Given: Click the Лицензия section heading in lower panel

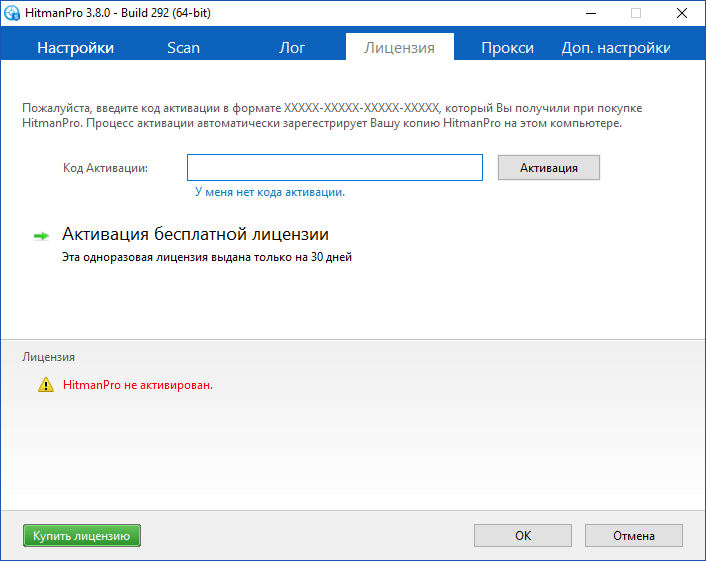Looking at the screenshot, I should pos(48,357).
